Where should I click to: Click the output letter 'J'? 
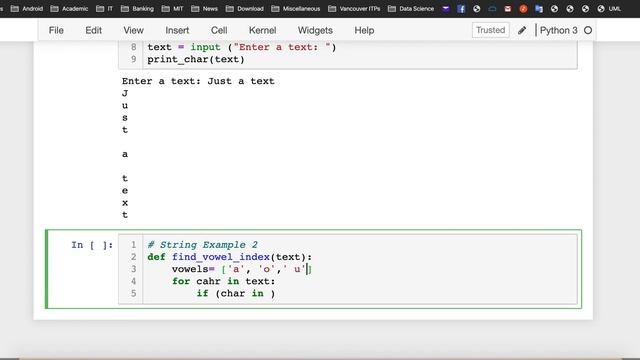[x=125, y=93]
